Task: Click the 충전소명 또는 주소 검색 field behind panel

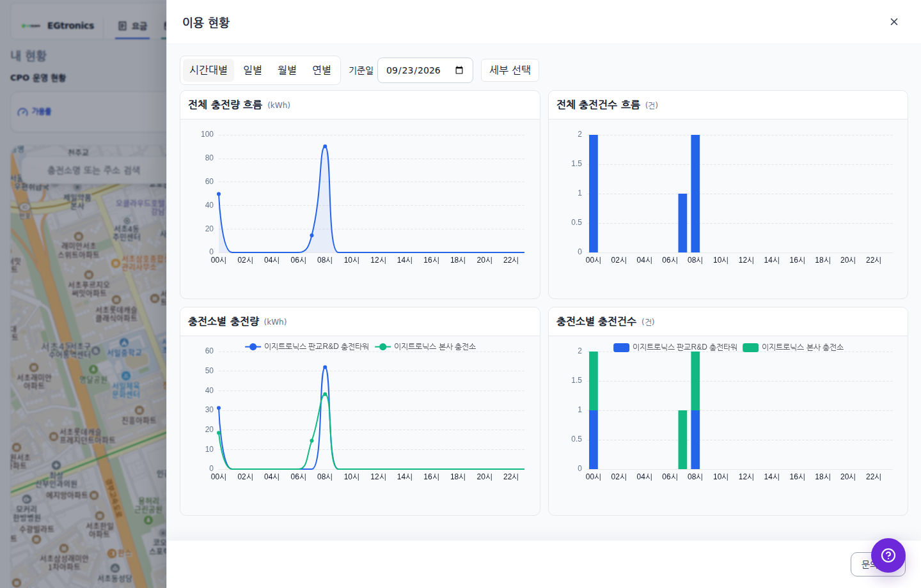Action: [94, 170]
